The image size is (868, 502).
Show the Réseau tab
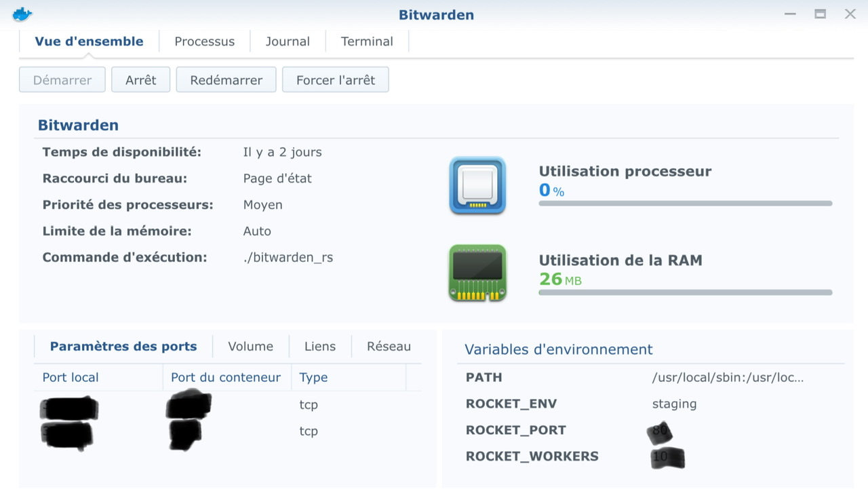point(389,347)
